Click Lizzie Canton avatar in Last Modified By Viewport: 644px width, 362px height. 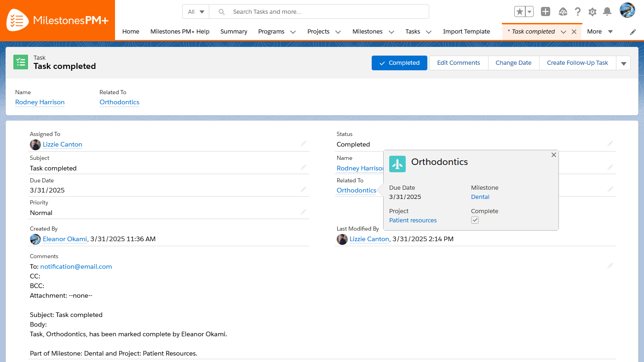pyautogui.click(x=342, y=239)
